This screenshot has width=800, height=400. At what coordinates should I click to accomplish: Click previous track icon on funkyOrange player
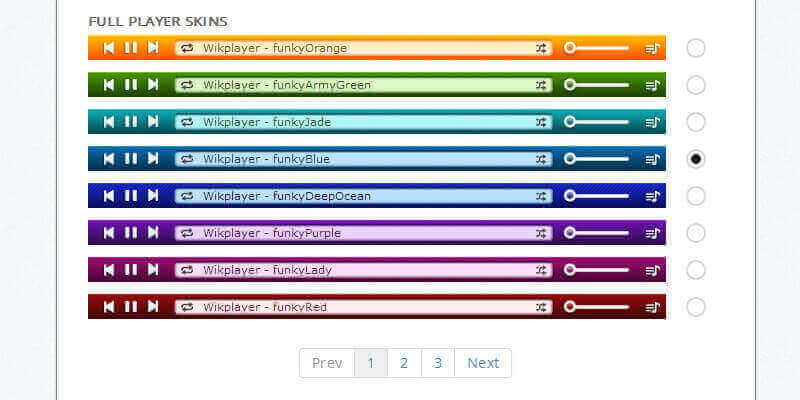[x=109, y=48]
